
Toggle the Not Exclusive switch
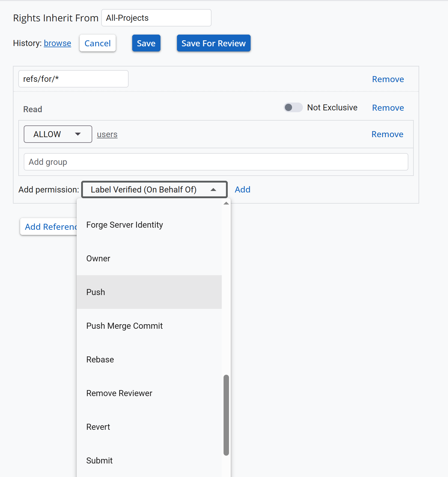click(293, 108)
